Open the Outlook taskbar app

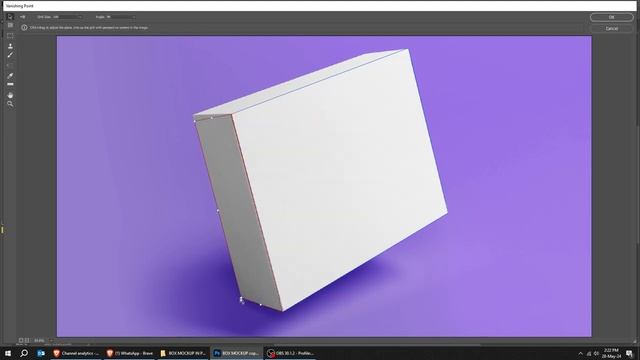click(x=41, y=353)
